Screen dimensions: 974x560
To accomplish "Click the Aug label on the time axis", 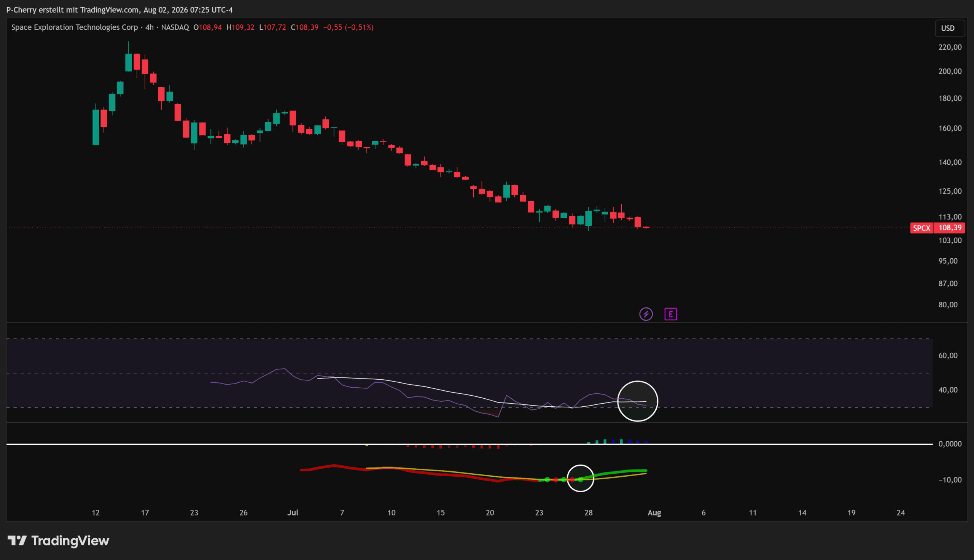I will [654, 513].
